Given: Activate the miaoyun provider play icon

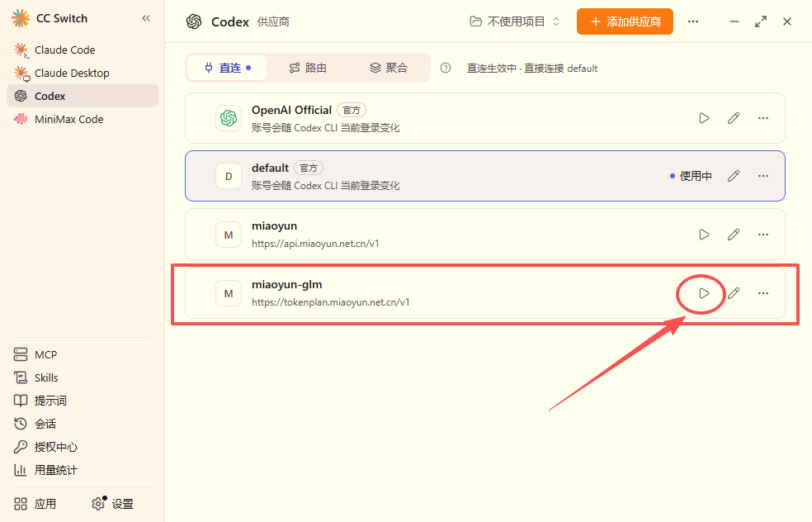Looking at the screenshot, I should click(x=704, y=235).
